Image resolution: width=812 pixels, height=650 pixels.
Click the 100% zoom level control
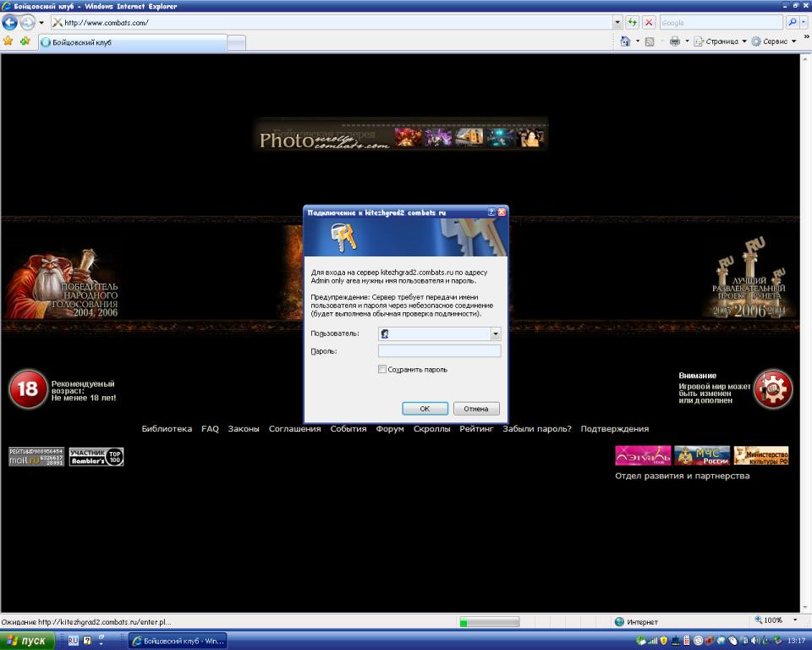769,620
